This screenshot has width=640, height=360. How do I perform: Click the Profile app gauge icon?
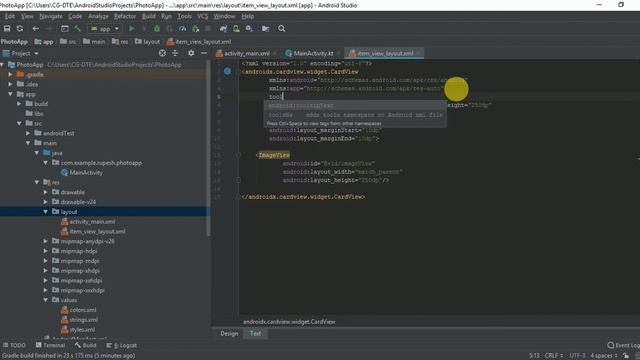(x=182, y=29)
